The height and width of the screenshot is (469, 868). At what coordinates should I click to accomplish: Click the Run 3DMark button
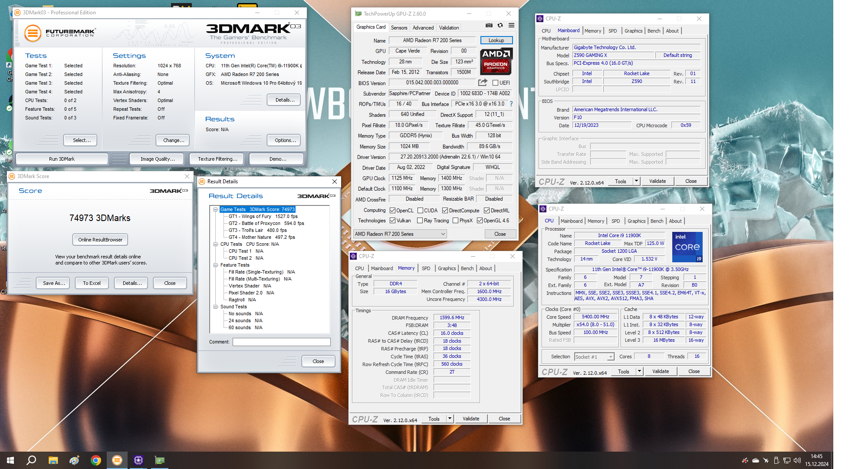[x=62, y=159]
